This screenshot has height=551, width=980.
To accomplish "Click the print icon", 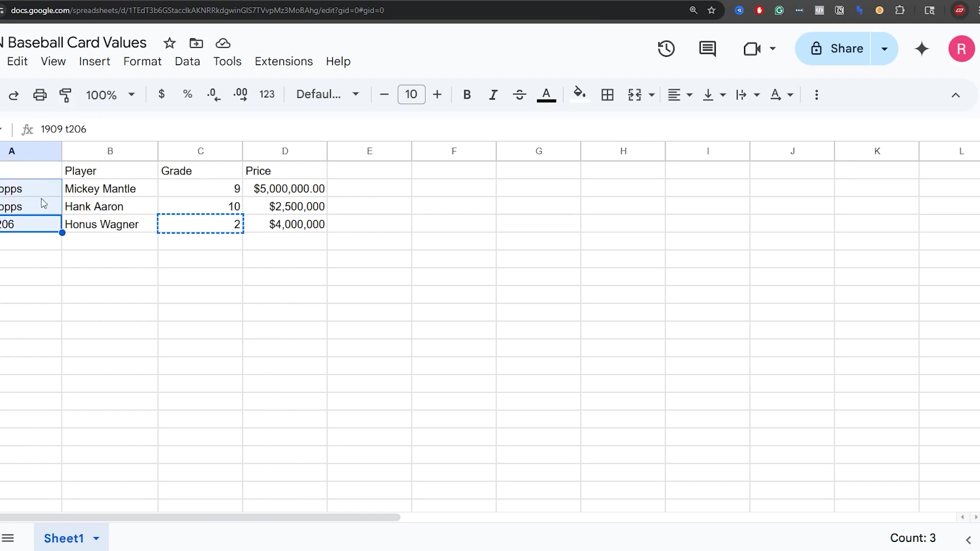I will (40, 95).
